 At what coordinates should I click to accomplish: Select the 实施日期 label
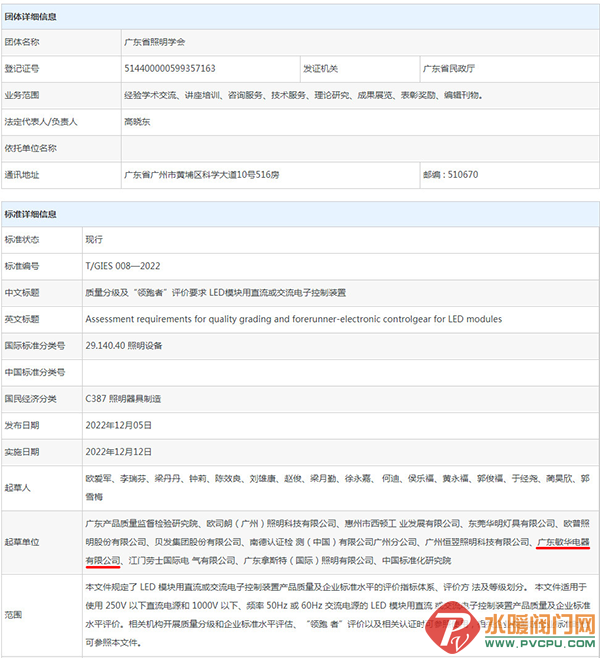click(x=22, y=452)
